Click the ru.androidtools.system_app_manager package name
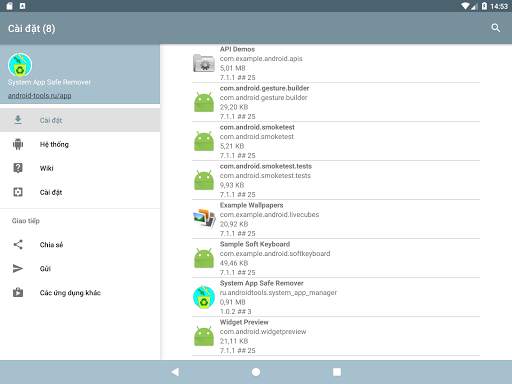 (278, 293)
